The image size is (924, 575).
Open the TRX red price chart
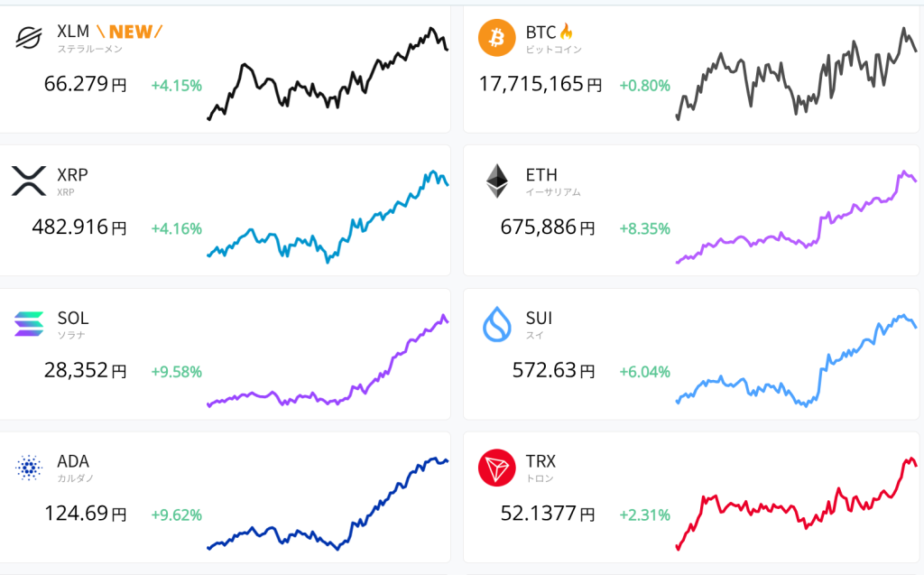(x=796, y=505)
